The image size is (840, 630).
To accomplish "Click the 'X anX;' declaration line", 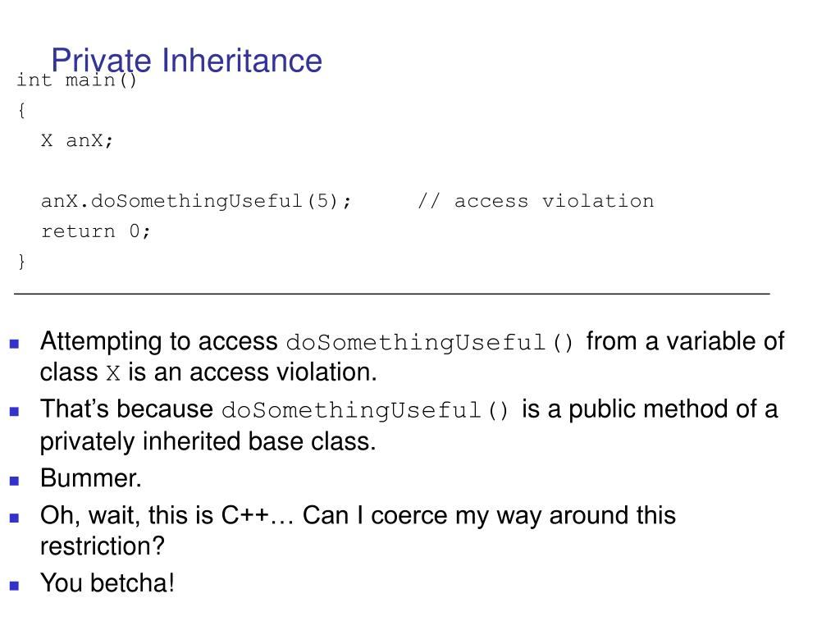I will [x=76, y=140].
